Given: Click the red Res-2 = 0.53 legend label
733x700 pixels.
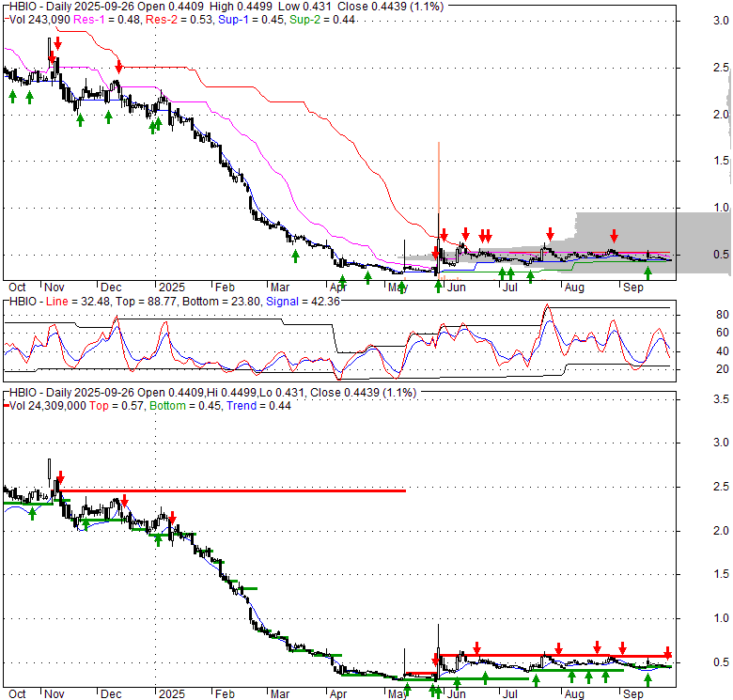Looking at the screenshot, I should tap(180, 20).
